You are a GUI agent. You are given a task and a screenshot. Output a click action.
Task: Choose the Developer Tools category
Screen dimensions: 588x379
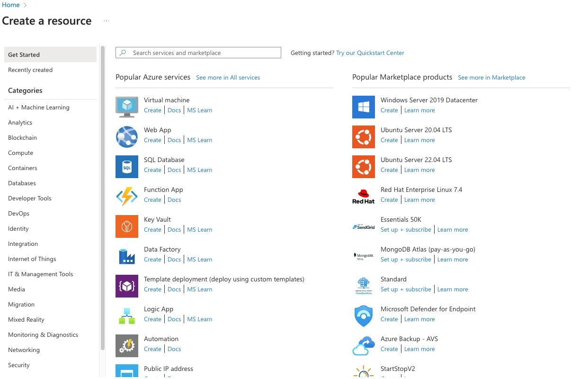pos(30,199)
